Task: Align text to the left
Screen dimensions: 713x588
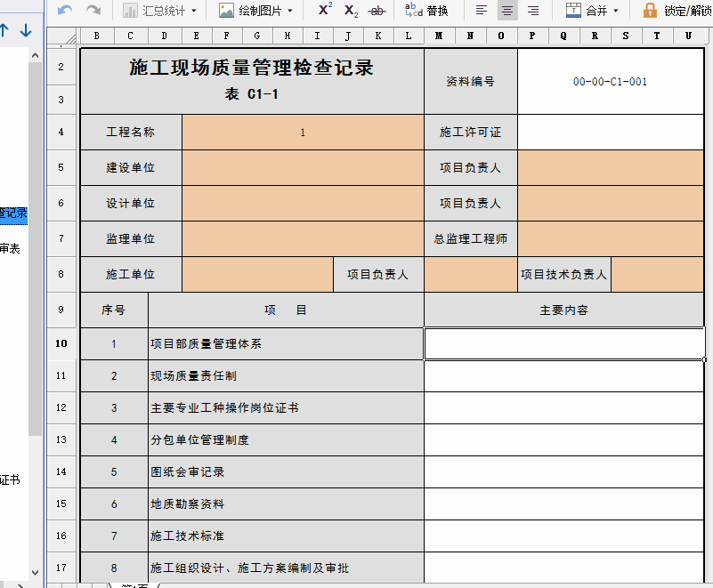Action: click(482, 11)
